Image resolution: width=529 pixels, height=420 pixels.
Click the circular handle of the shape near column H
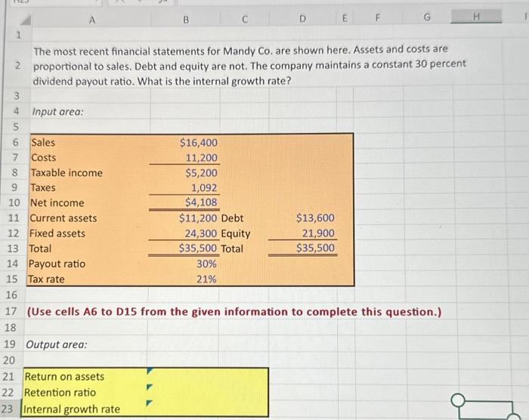coord(459,400)
